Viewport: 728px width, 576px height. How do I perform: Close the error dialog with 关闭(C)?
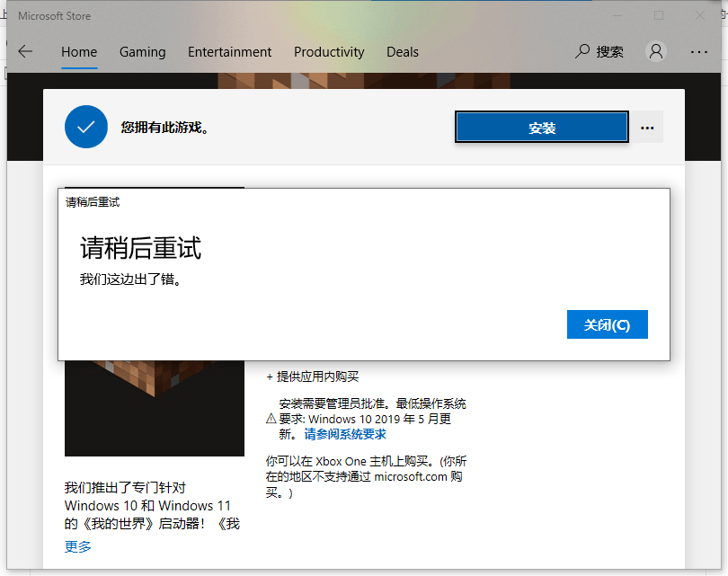point(607,324)
